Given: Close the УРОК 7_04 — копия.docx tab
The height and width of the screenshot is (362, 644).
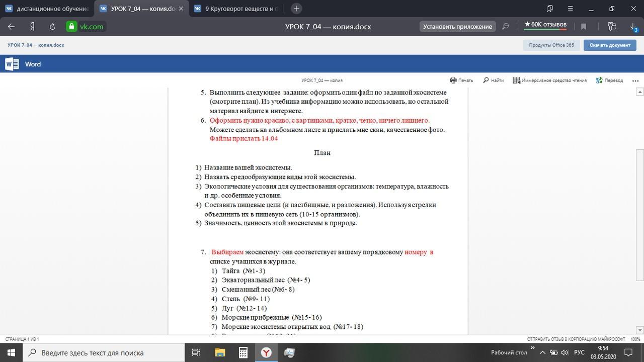Looking at the screenshot, I should coord(181,9).
